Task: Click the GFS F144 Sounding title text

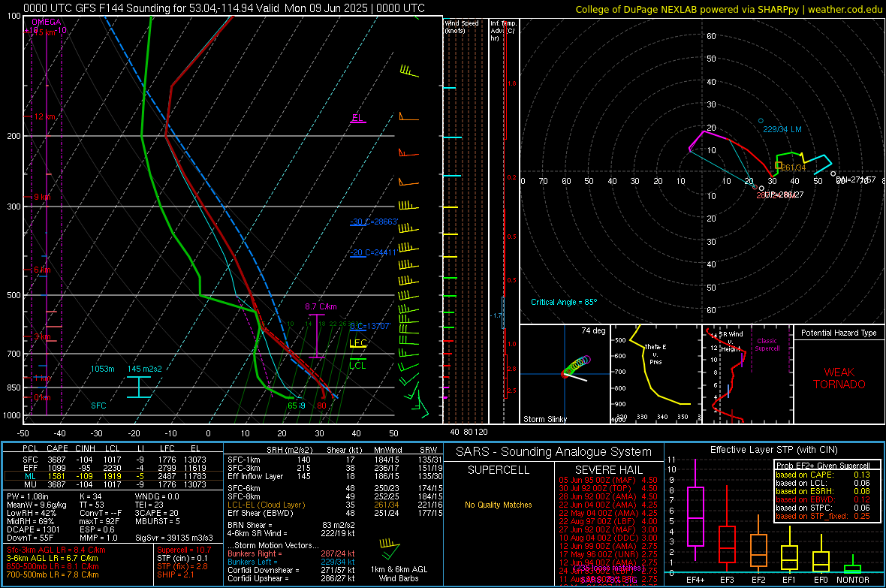Action: pos(224,8)
